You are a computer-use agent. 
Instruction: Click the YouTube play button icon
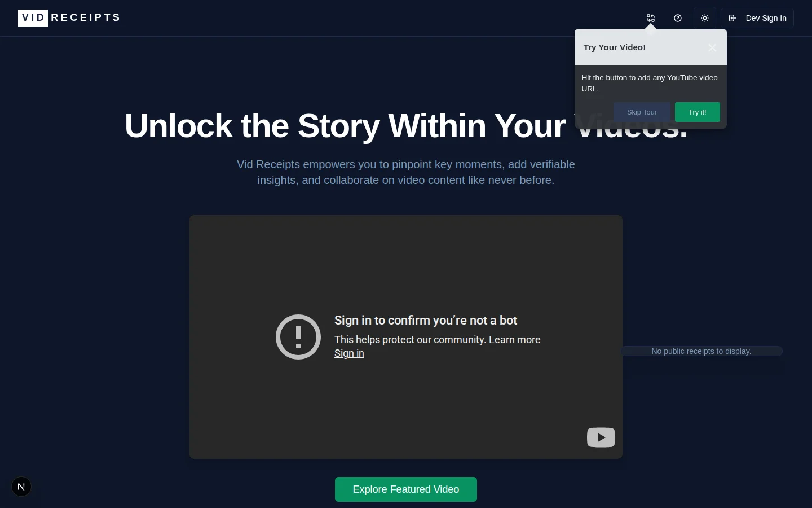point(601,437)
